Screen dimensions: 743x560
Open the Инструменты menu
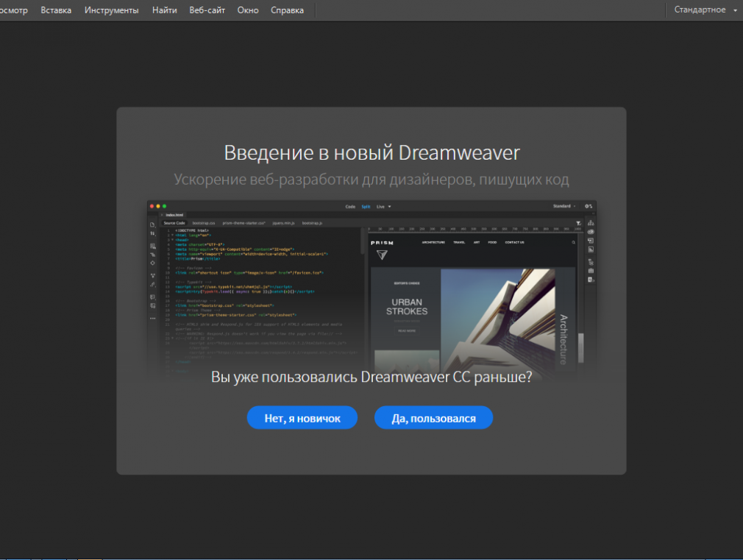(111, 10)
